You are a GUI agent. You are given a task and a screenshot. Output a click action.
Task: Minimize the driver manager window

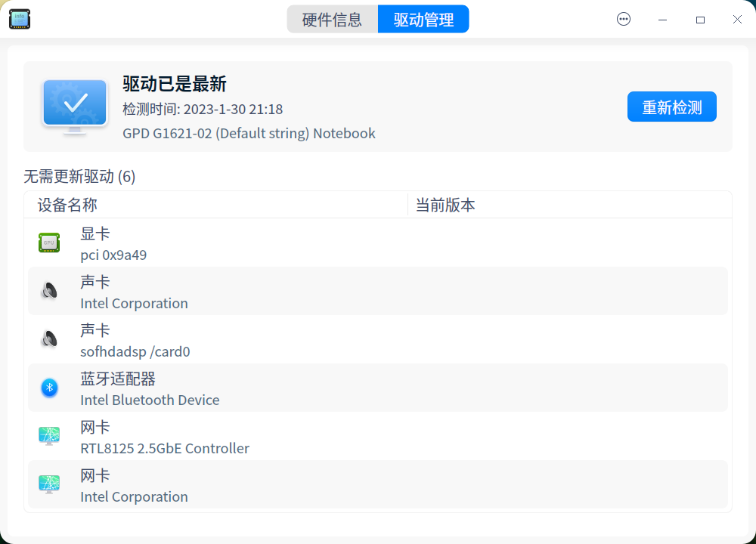(x=662, y=19)
